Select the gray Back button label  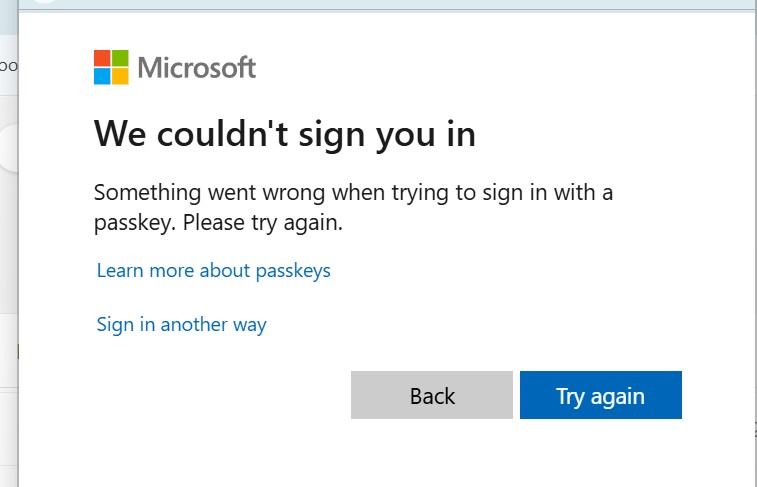point(432,396)
